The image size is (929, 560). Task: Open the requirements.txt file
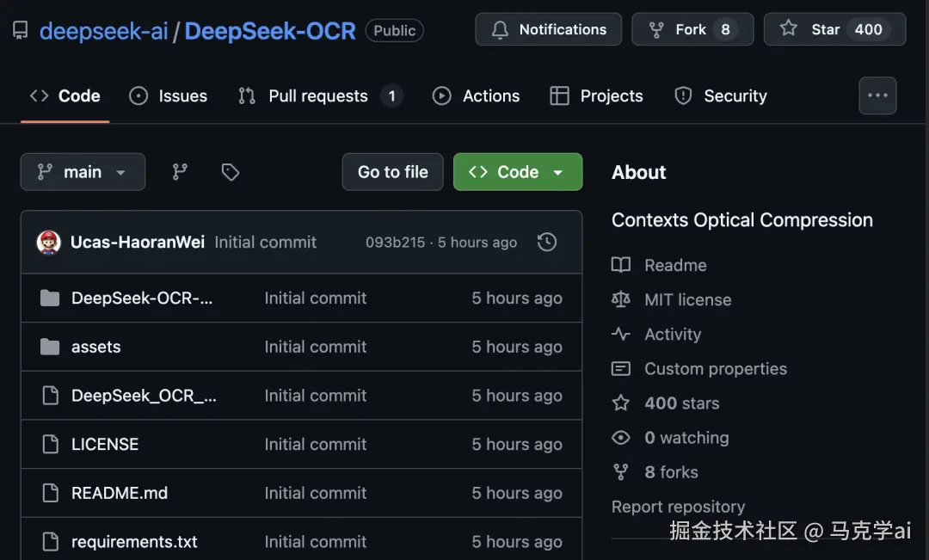(134, 542)
